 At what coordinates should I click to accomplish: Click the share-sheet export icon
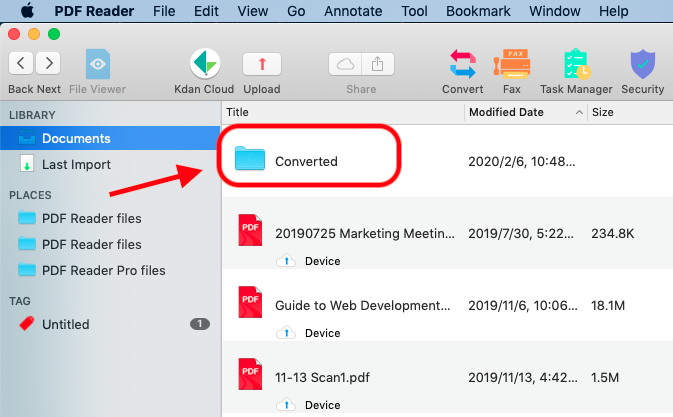point(378,64)
